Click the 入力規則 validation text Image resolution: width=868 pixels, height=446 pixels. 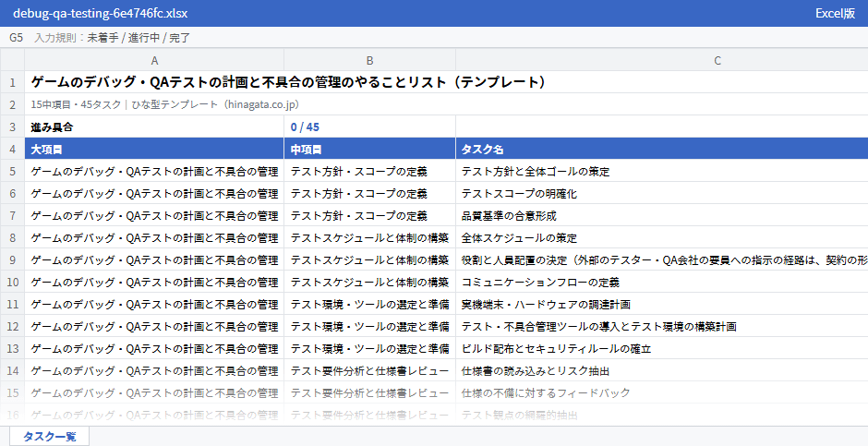(113, 38)
